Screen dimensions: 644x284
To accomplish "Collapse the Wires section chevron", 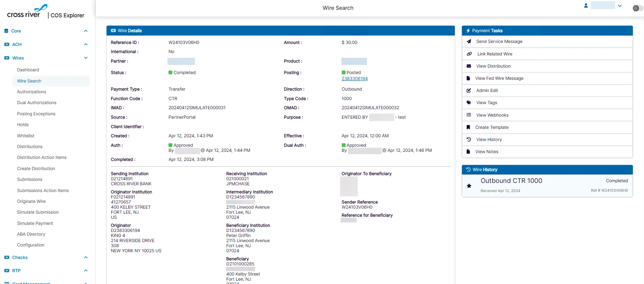I will (86, 58).
